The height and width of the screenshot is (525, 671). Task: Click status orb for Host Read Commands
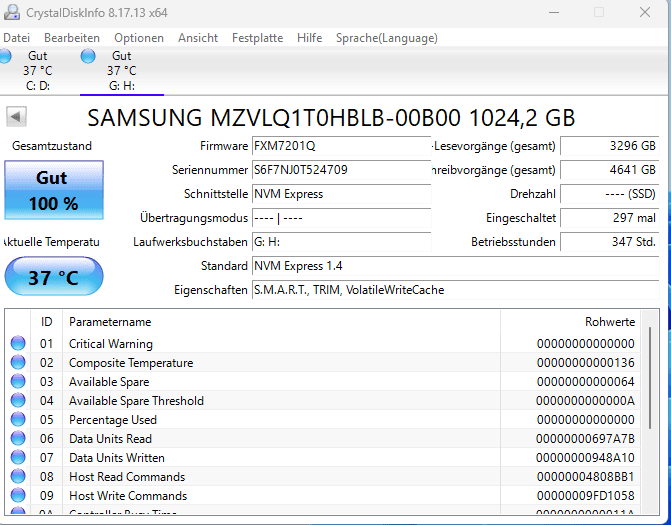coord(18,476)
